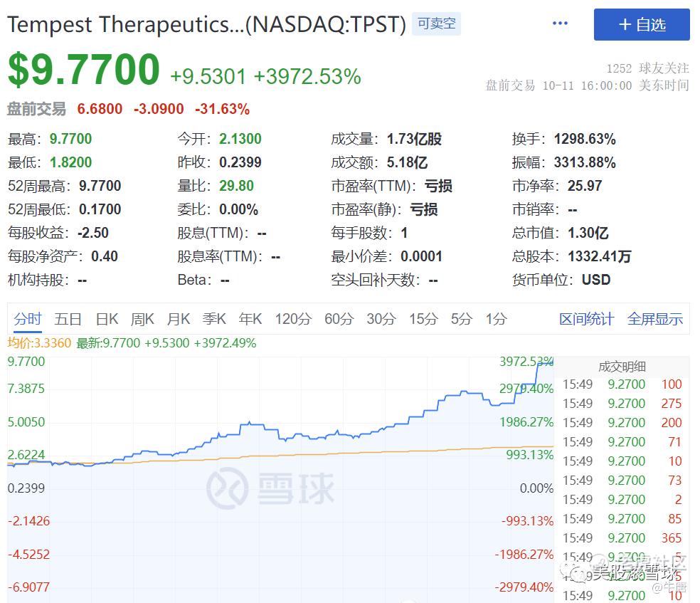The height and width of the screenshot is (603, 700).
Task: Click the 总市值 value 1.30亿
Action: coord(588,233)
